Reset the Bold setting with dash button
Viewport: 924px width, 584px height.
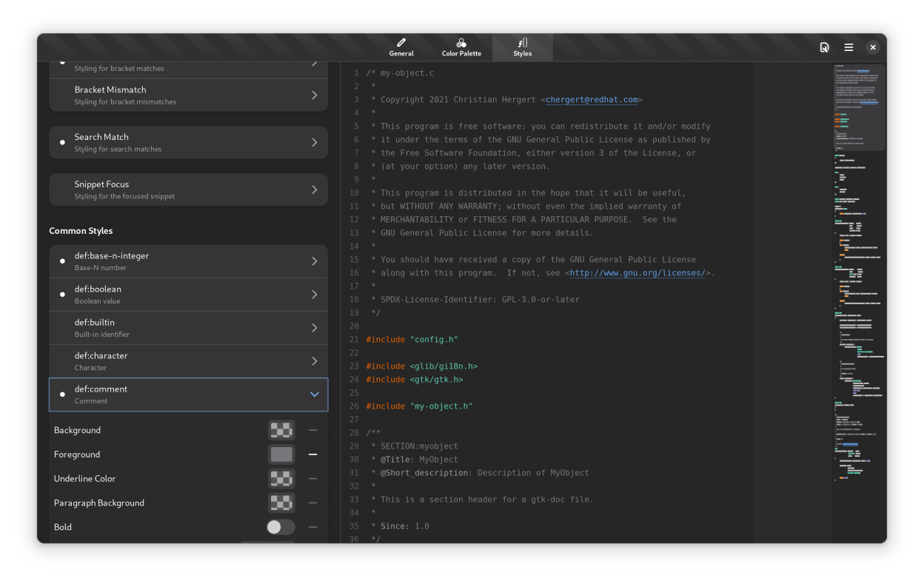coord(313,527)
